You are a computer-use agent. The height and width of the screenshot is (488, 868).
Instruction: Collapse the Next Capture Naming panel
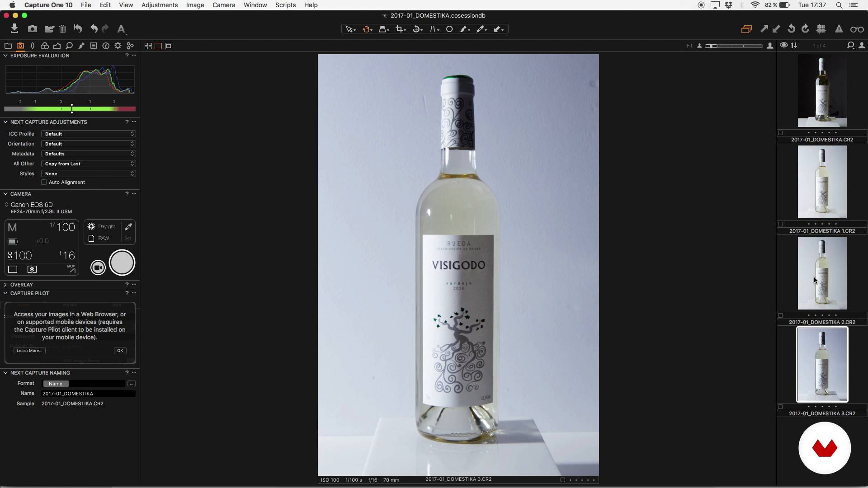pyautogui.click(x=5, y=373)
